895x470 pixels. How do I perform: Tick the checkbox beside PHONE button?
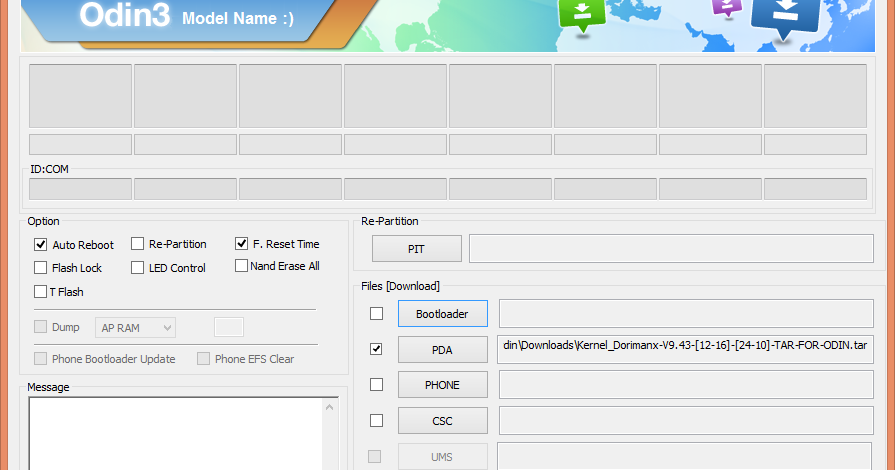coord(377,385)
